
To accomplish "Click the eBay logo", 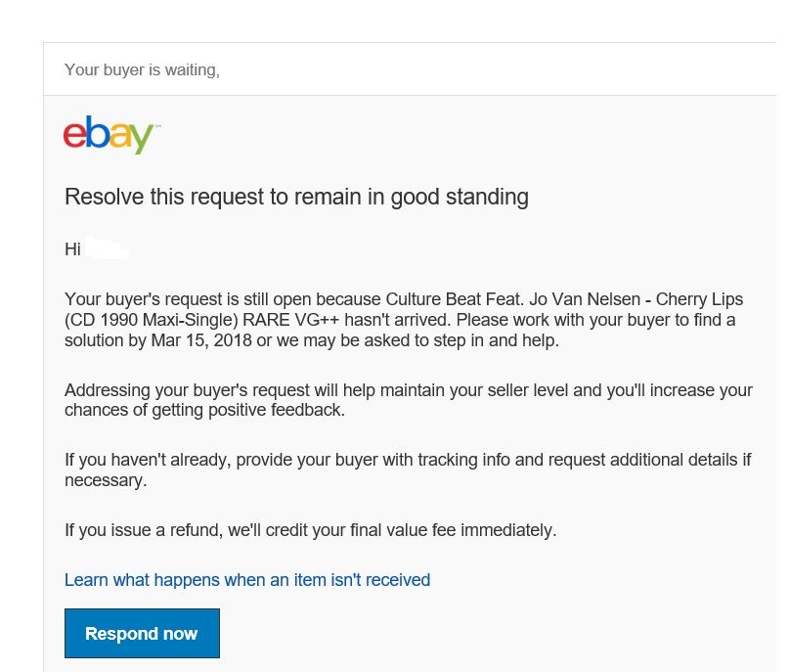I will (110, 136).
